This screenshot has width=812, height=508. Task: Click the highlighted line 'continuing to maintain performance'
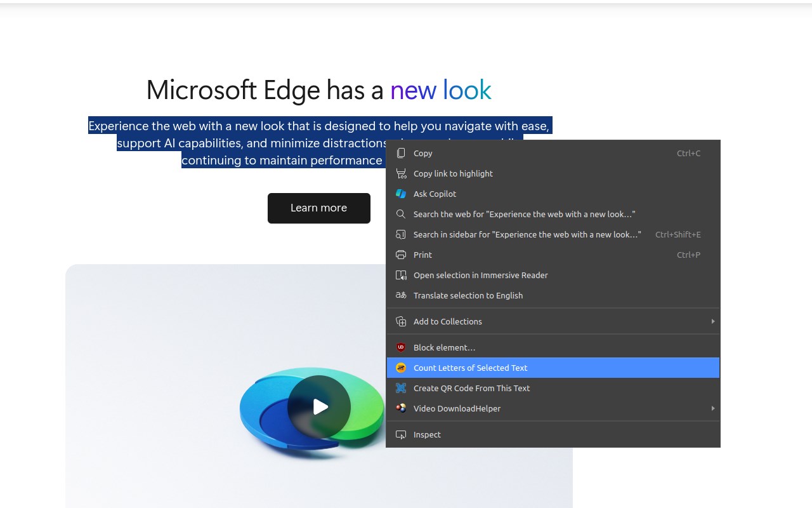click(282, 160)
